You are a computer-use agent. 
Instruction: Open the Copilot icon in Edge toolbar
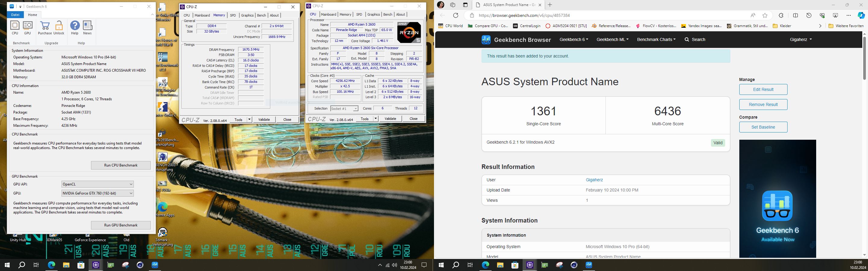click(x=861, y=15)
